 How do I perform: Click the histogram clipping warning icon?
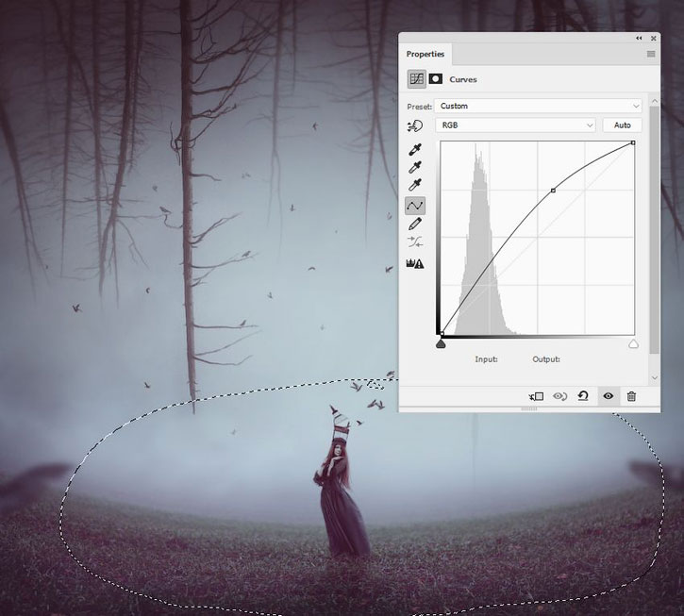click(415, 263)
